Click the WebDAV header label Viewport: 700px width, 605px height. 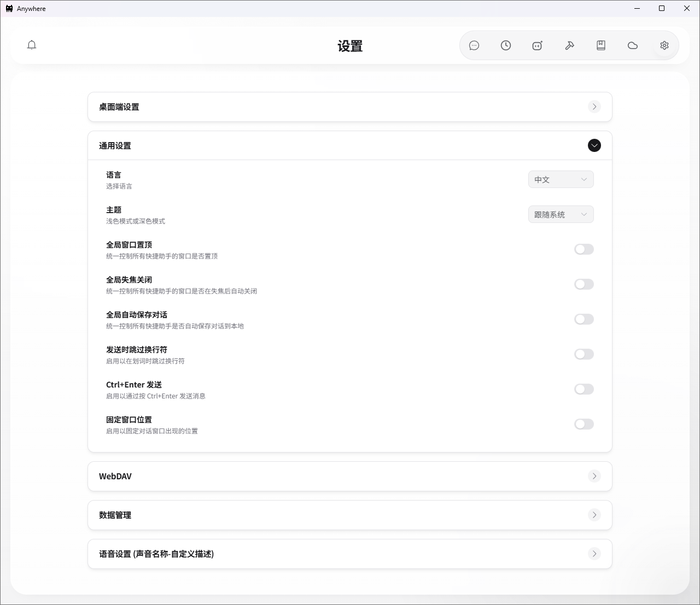(x=115, y=477)
